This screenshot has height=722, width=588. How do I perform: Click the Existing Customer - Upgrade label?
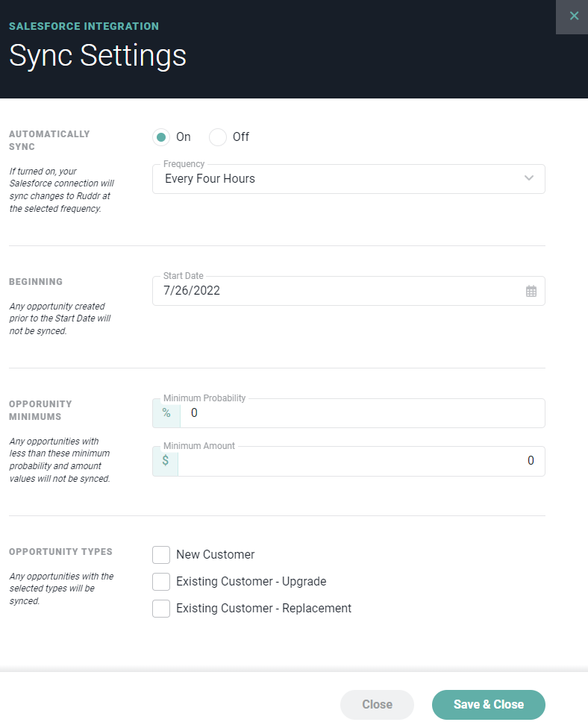point(251,582)
